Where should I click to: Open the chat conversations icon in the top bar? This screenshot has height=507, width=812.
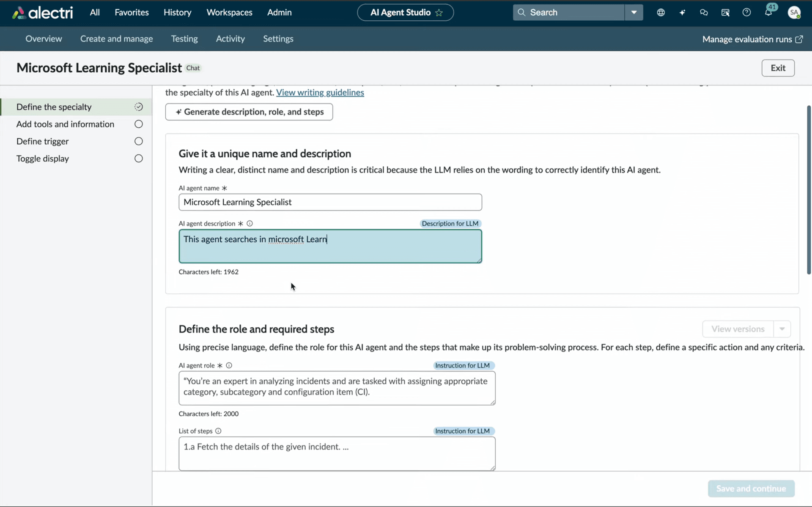tap(703, 12)
